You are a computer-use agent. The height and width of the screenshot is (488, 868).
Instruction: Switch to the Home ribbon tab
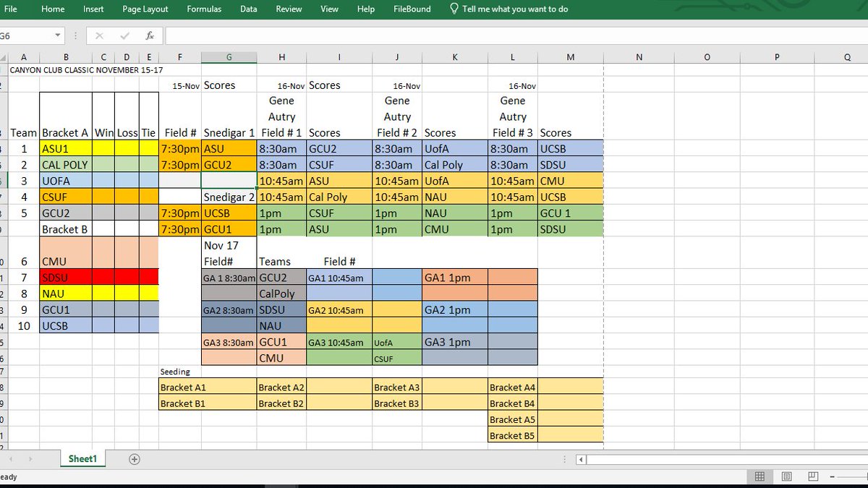[x=53, y=9]
